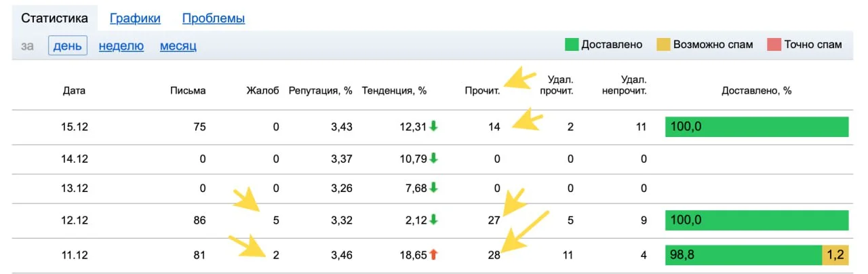Viewport: 868px width, 274px height.
Task: Click the 100,0 delivery bar for 15.12
Action: (x=757, y=127)
